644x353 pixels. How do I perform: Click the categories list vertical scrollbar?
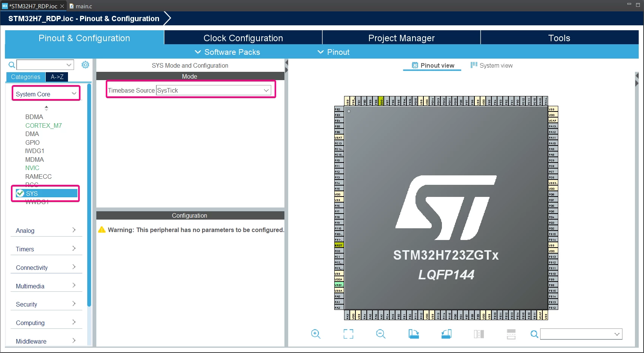[x=89, y=195]
